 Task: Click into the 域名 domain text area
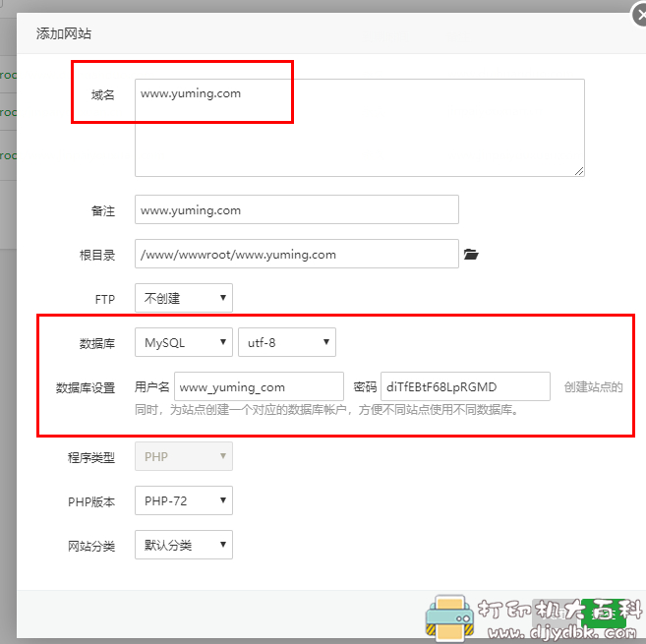coord(359,128)
